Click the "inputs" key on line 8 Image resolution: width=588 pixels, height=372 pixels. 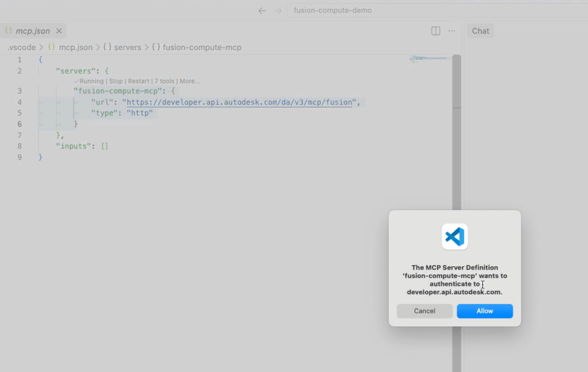click(73, 146)
